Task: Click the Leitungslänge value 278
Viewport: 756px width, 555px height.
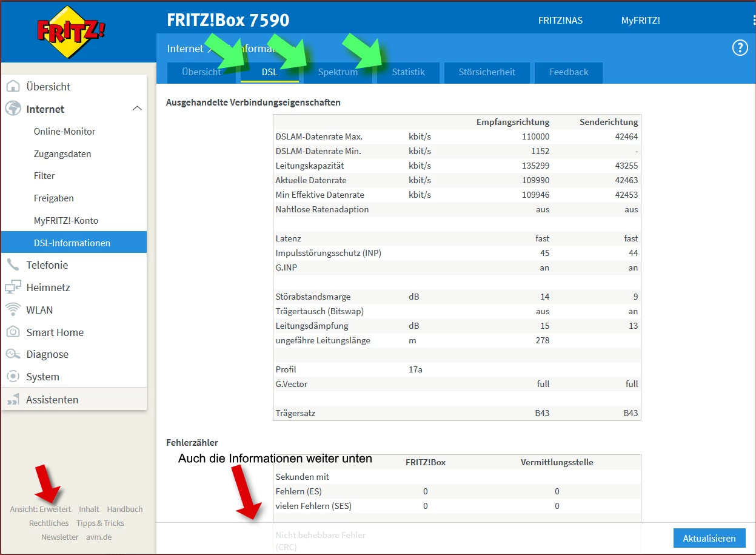Action: pos(543,340)
